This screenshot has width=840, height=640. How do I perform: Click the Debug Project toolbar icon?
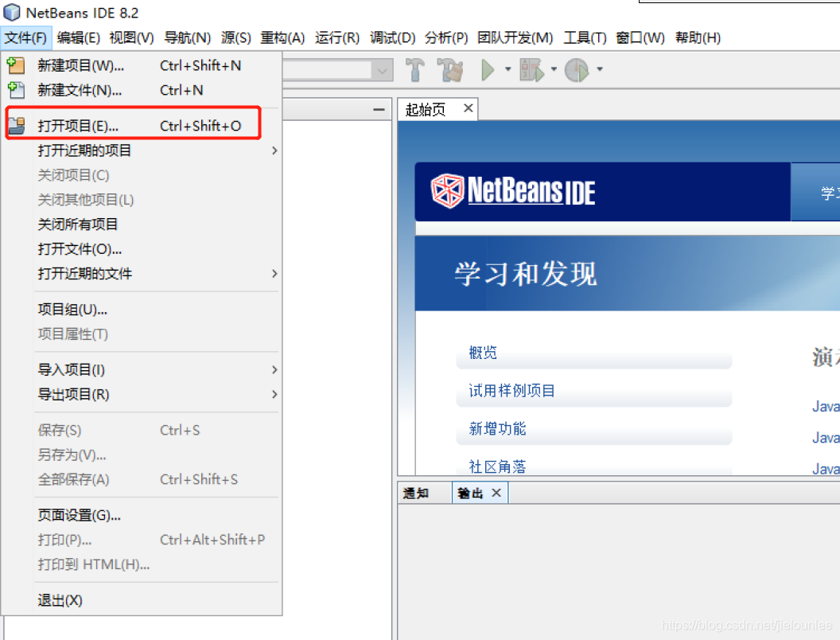[x=531, y=70]
